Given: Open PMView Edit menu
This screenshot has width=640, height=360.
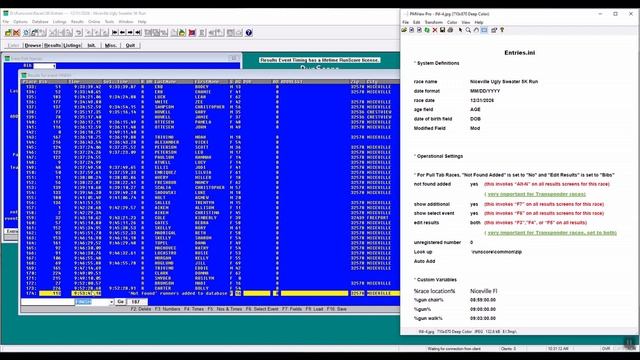Looking at the screenshot, I should pos(416,22).
